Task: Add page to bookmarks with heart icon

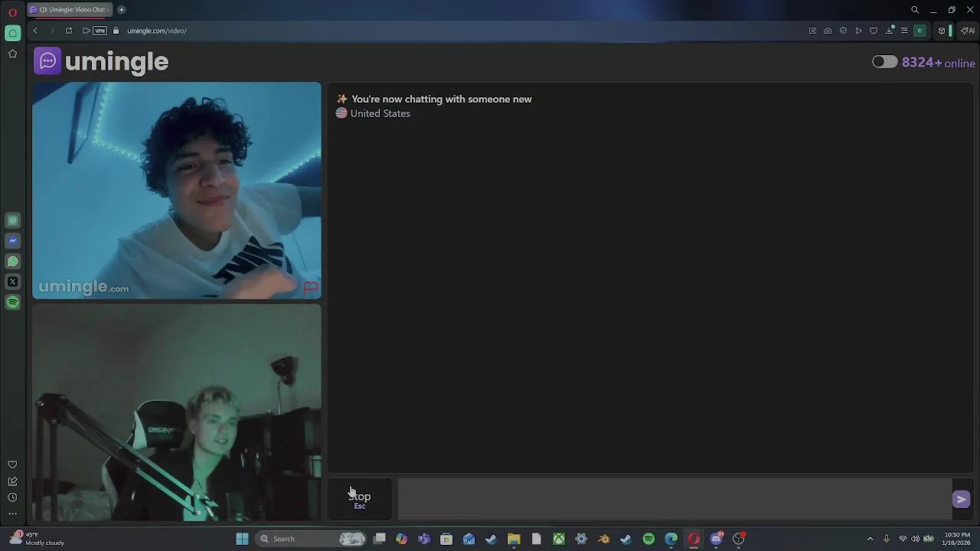Action: (874, 31)
